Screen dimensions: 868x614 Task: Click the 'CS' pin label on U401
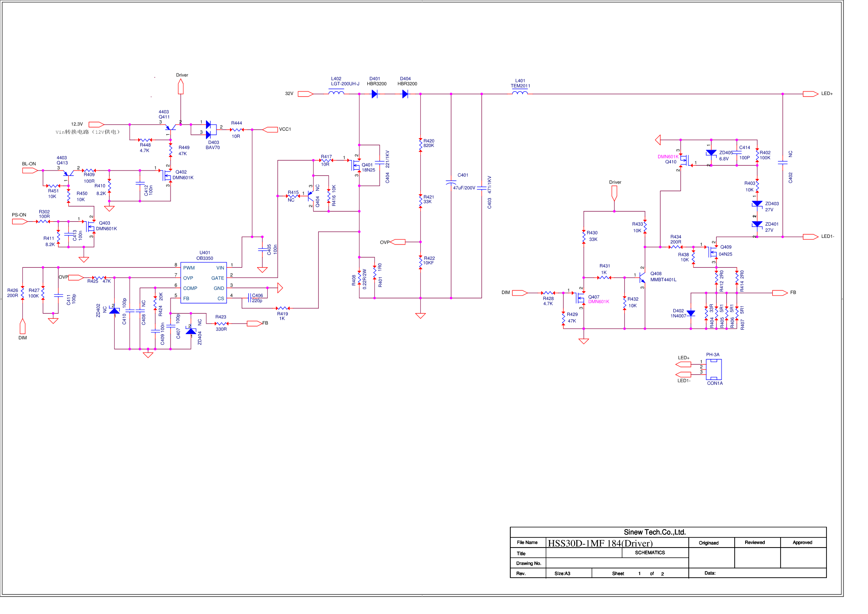click(x=221, y=299)
